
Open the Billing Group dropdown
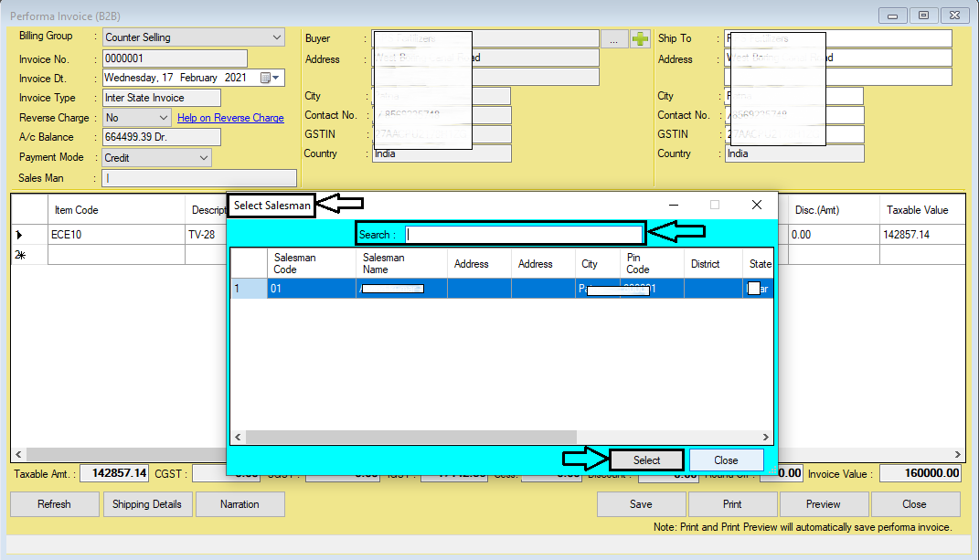tap(275, 37)
